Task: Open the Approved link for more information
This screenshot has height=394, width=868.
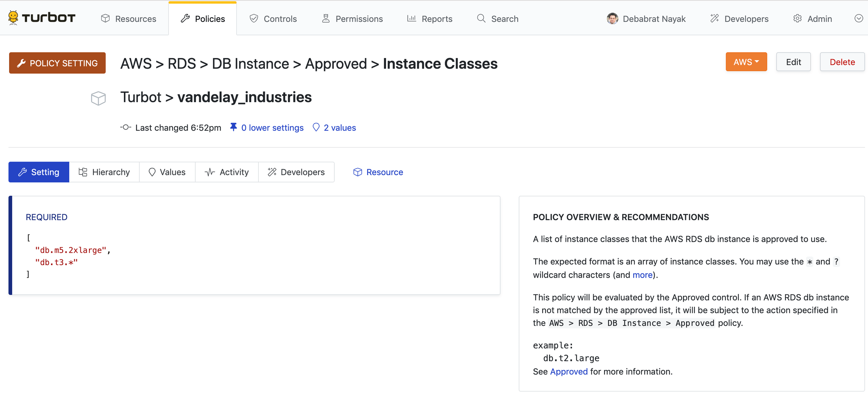Action: pyautogui.click(x=568, y=371)
